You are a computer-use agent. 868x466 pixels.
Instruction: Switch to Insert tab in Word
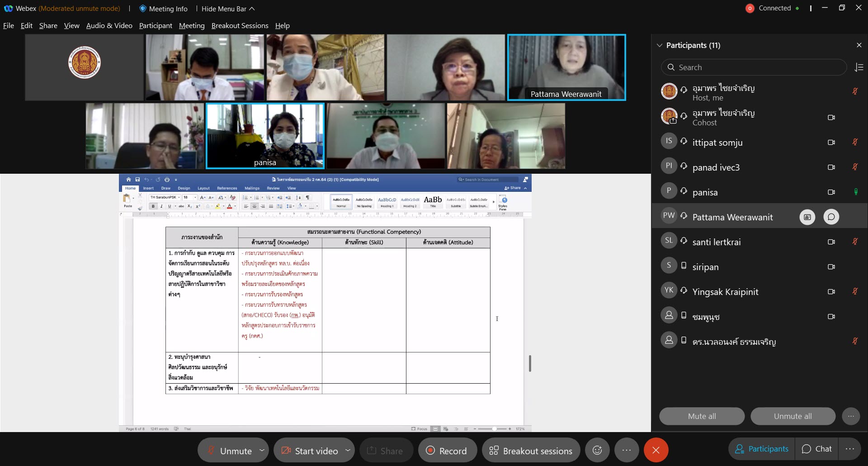[148, 188]
